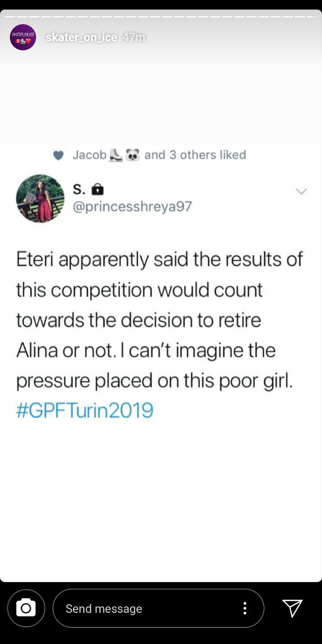Tap the ice skate emoji after Jacob

point(116,155)
